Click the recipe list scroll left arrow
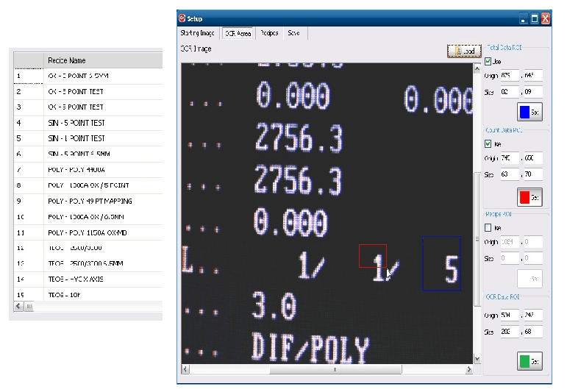Image resolution: width=567 pixels, height=392 pixels. (x=18, y=305)
